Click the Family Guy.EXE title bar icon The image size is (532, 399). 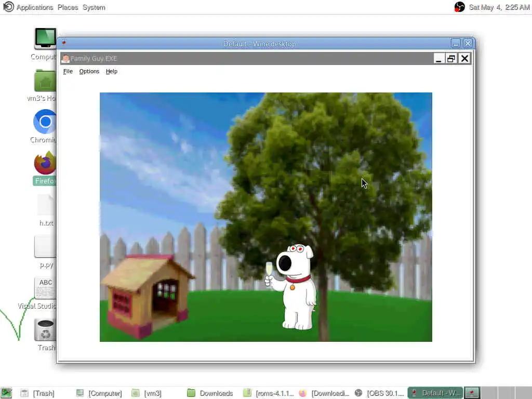[65, 58]
